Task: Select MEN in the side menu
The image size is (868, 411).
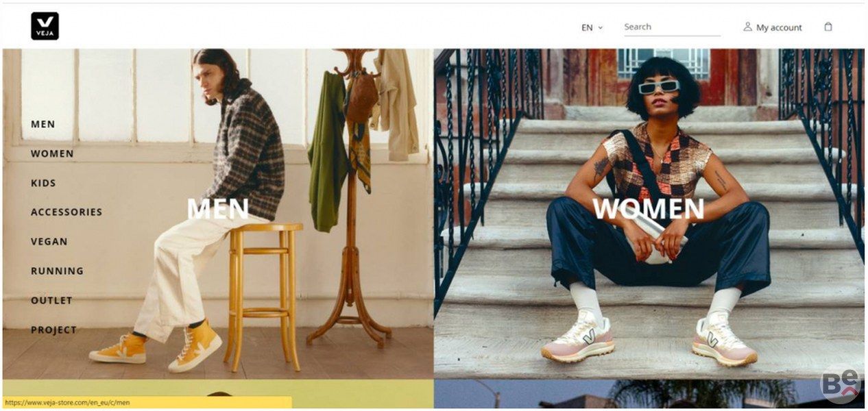Action: pyautogui.click(x=43, y=124)
